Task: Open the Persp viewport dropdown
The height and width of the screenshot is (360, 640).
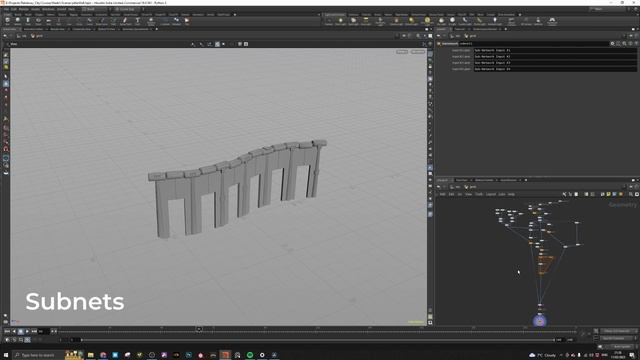Action: (x=402, y=52)
